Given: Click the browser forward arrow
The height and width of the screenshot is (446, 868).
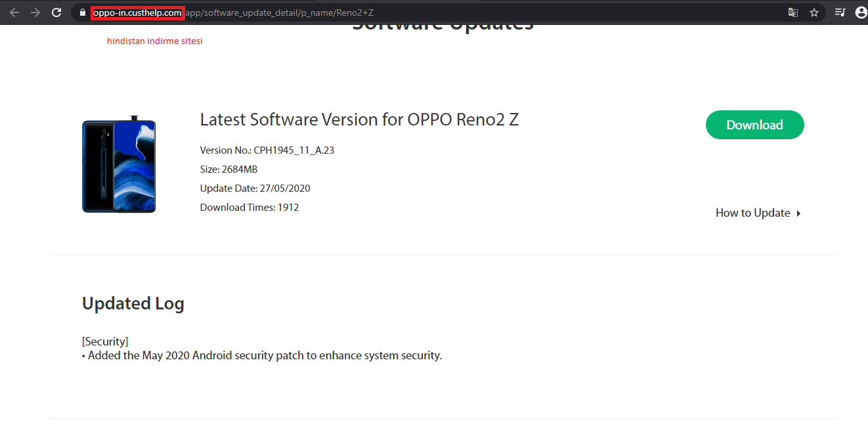Looking at the screenshot, I should pos(35,12).
